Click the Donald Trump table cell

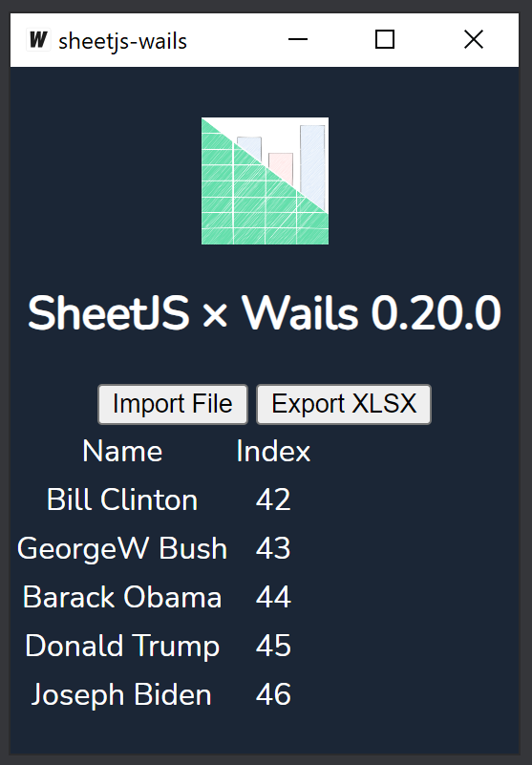(122, 647)
